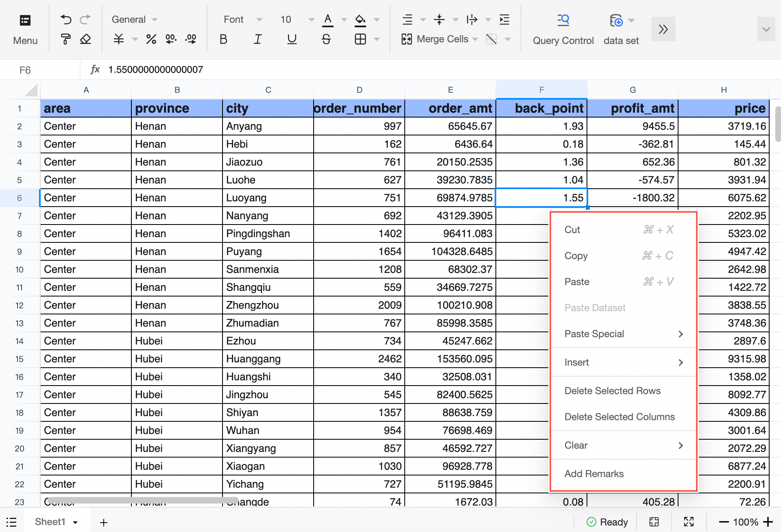Open the Menu button

25,29
